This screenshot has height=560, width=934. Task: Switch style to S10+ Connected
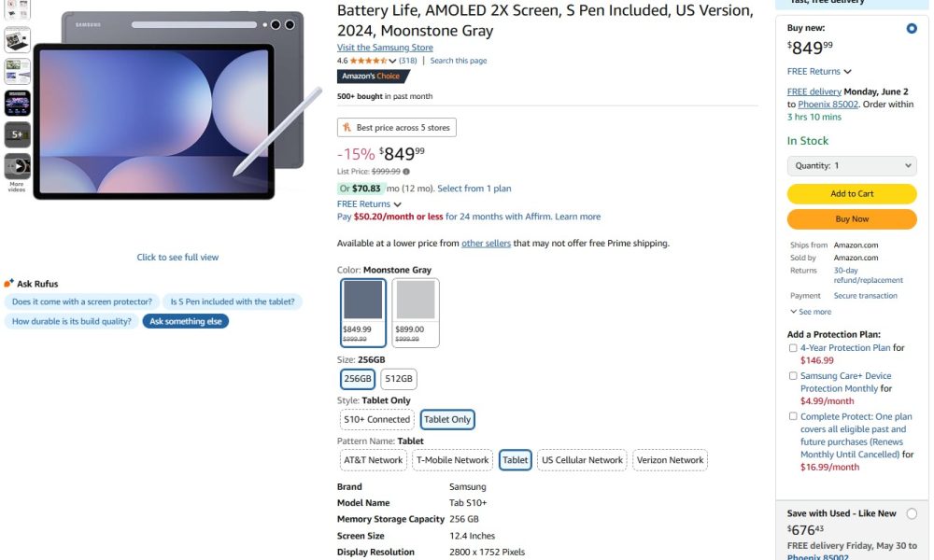[375, 419]
